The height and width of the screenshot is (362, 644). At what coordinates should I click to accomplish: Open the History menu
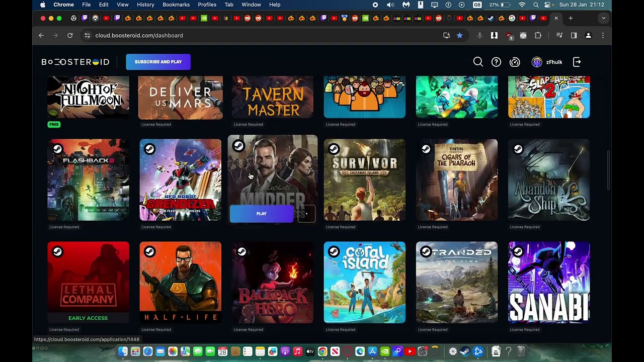(x=145, y=5)
